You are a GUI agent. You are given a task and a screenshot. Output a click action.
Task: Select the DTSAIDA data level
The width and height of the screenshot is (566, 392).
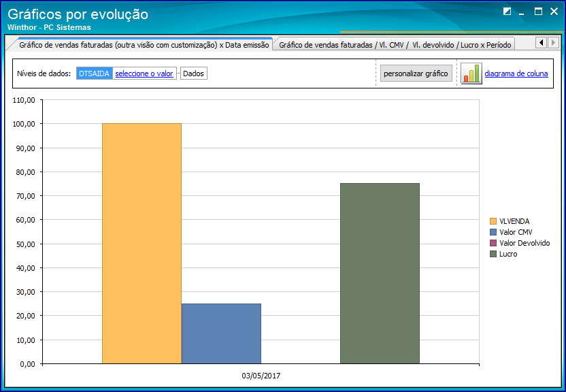click(94, 73)
